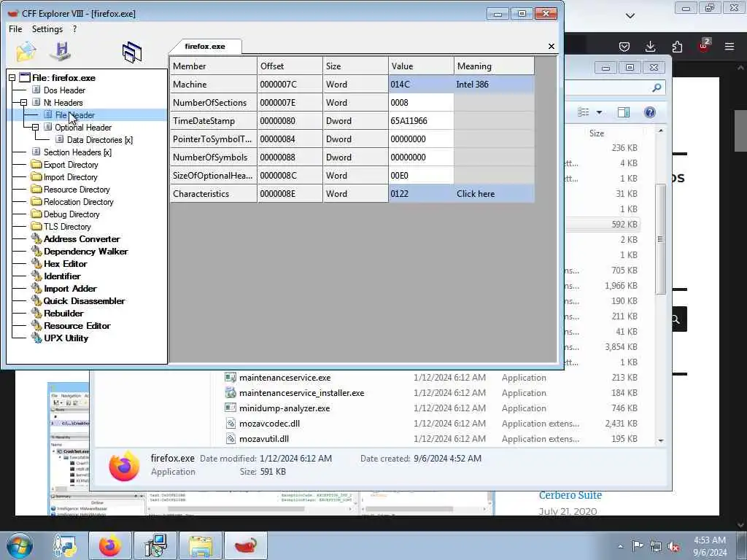Click the Explorer file list scrollbar

660,238
